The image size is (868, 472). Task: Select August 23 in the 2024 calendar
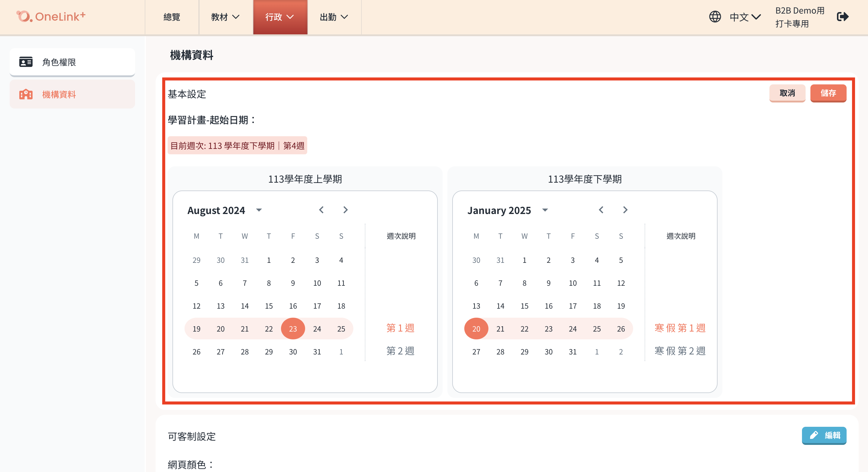[293, 329]
